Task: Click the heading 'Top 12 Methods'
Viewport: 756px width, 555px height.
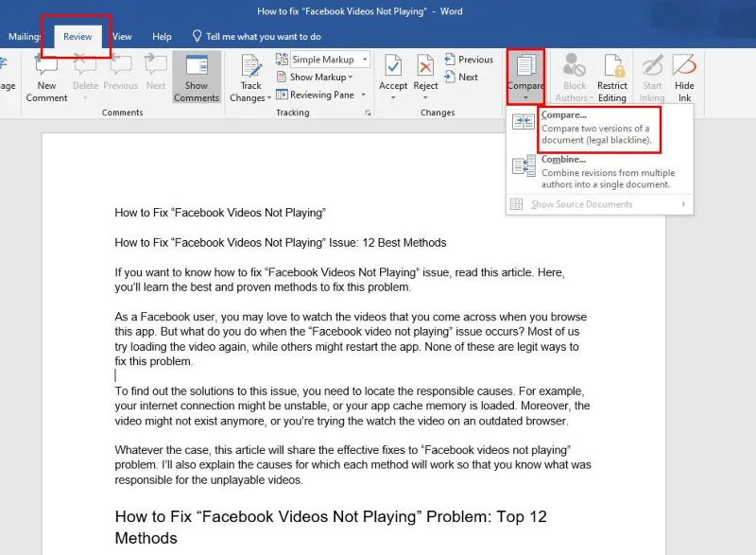Action: click(x=331, y=527)
